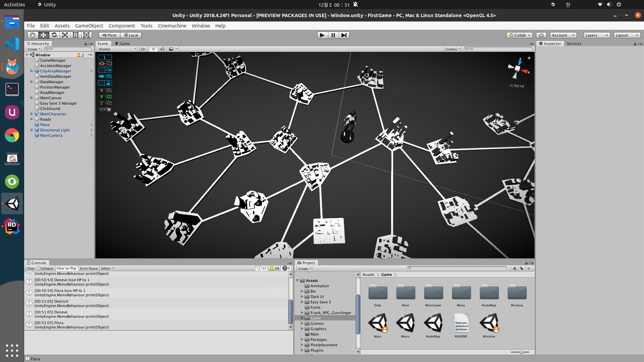Screen dimensions: 644x362
Task: Switch to the Services tab
Action: tap(574, 44)
